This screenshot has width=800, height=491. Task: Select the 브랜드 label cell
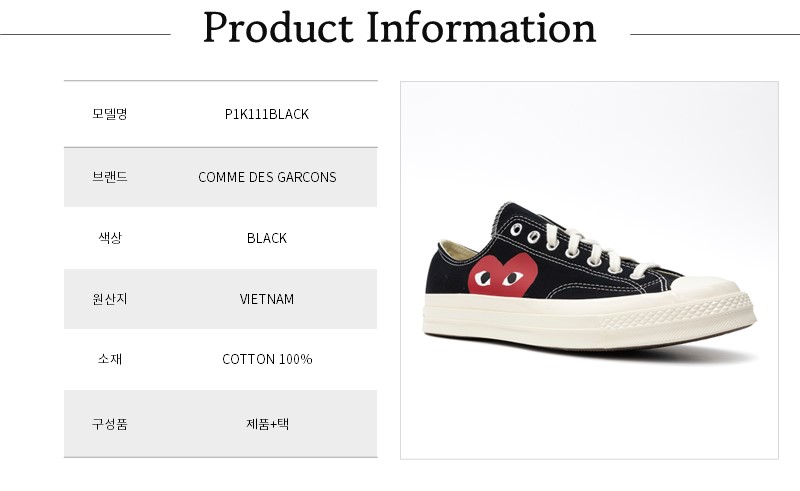[110, 177]
